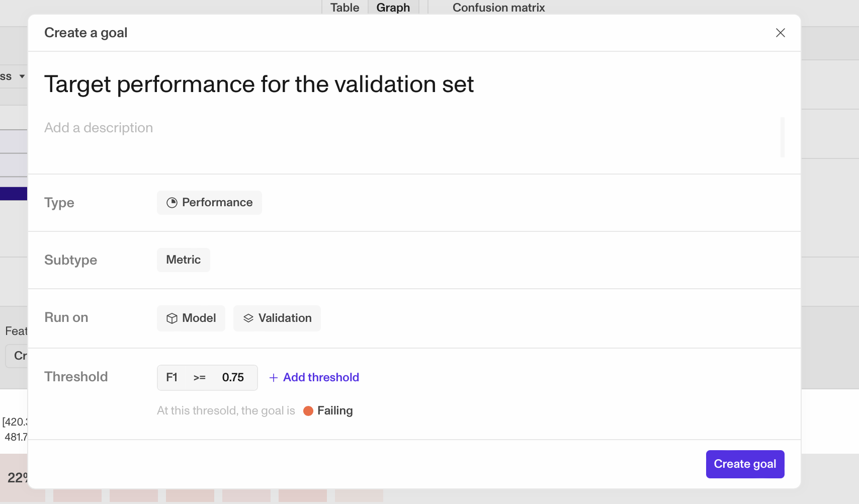859x504 pixels.
Task: Click the Model cube icon
Action: [172, 318]
